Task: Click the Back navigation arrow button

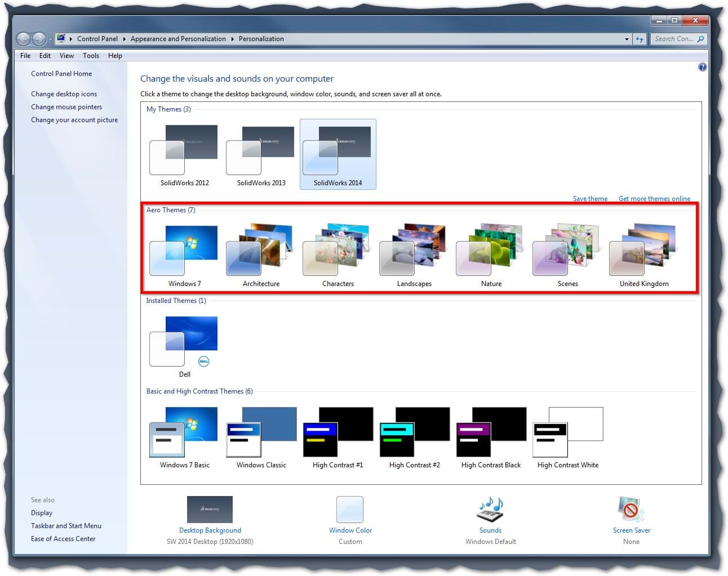Action: (x=24, y=39)
